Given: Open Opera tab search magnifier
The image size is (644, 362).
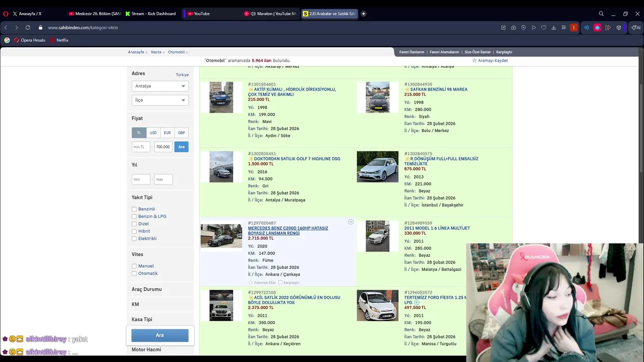Looking at the screenshot, I should 601,14.
